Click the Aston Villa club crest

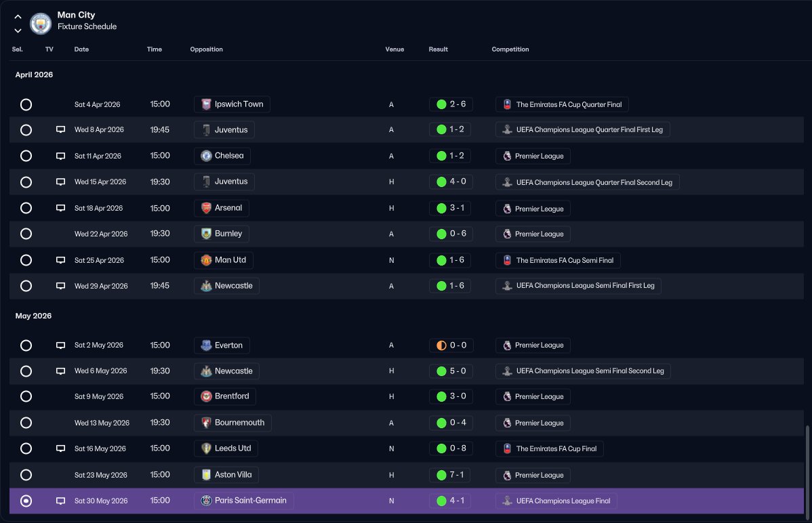[206, 475]
